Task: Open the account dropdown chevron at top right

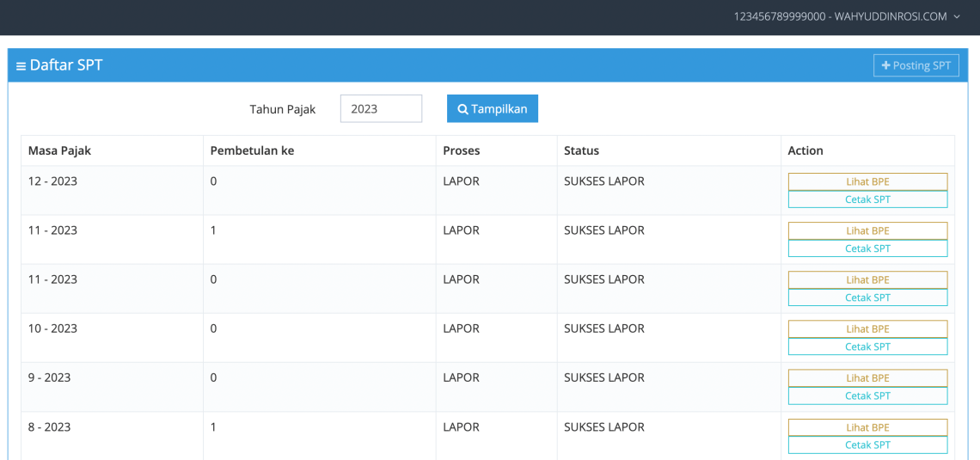Action: pyautogui.click(x=957, y=17)
